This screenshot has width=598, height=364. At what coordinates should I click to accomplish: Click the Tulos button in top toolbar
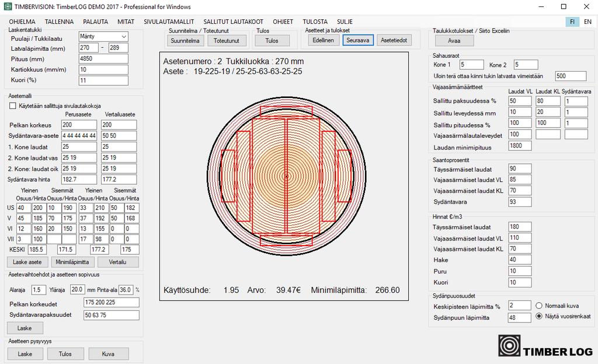click(x=272, y=41)
